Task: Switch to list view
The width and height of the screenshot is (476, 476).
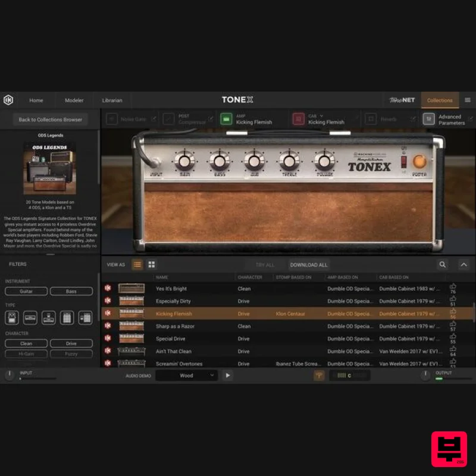Action: coord(137,265)
